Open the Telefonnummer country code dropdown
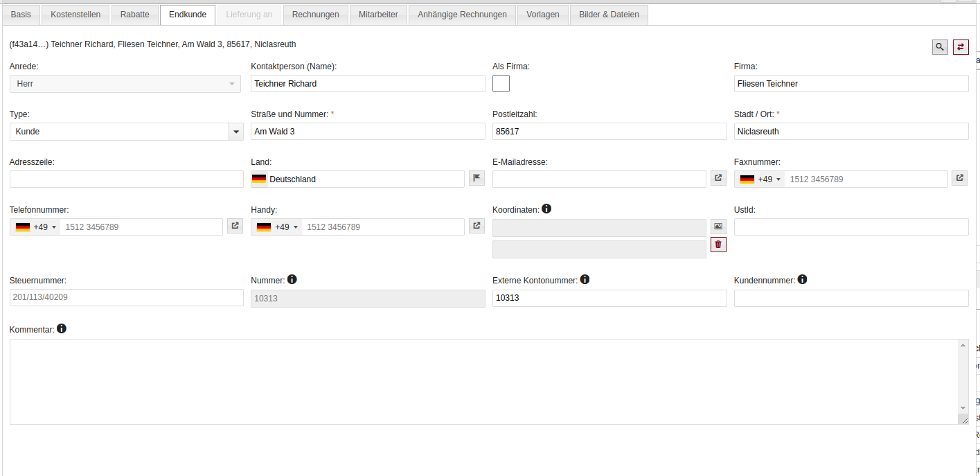This screenshot has height=476, width=980. coord(35,227)
